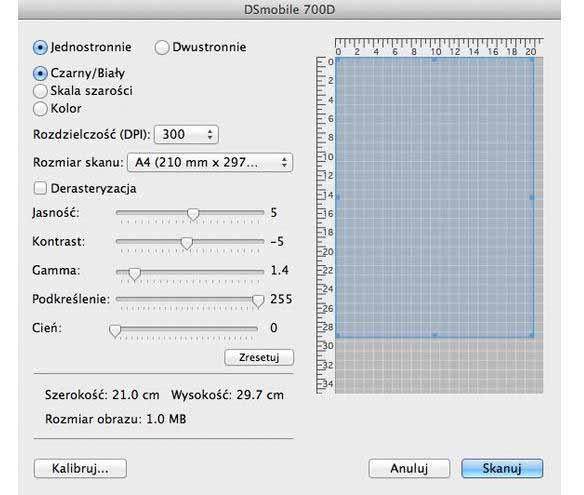Image resolution: width=584 pixels, height=495 pixels.
Task: Open calibration with the Kalibruj... button
Action: click(80, 468)
